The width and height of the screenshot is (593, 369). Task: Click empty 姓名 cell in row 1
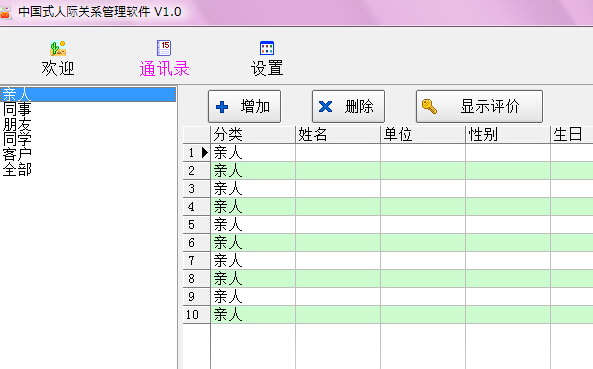coord(338,153)
